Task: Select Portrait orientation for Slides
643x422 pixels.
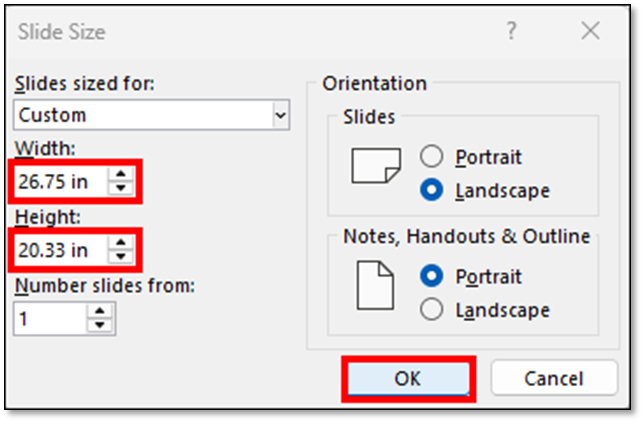Action: pyautogui.click(x=433, y=157)
